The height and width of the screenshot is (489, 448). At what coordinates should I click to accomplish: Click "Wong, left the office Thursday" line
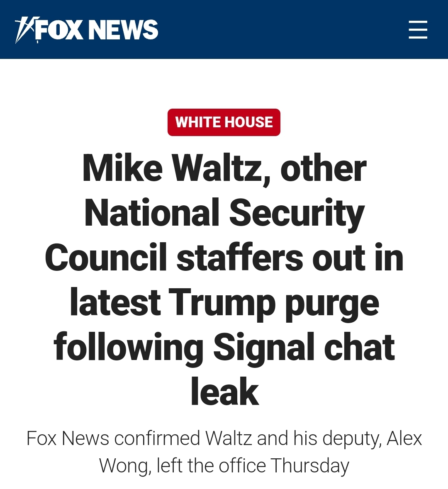pyautogui.click(x=224, y=466)
